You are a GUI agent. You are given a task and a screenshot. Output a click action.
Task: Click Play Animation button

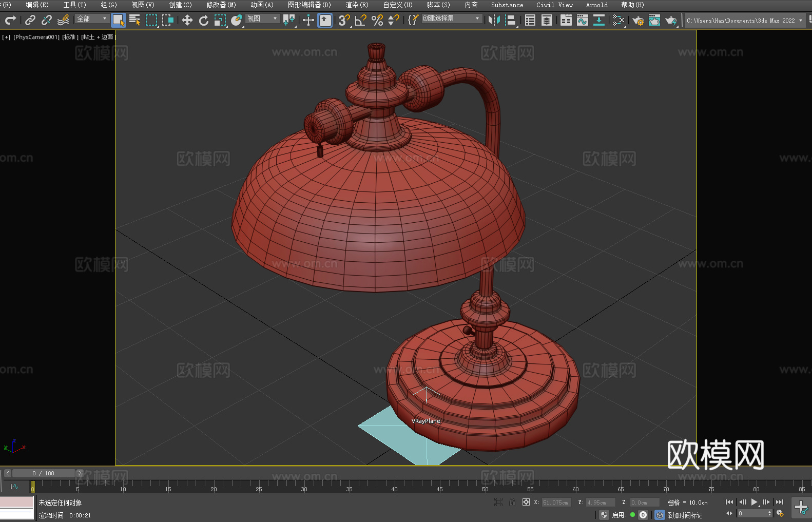tap(755, 502)
